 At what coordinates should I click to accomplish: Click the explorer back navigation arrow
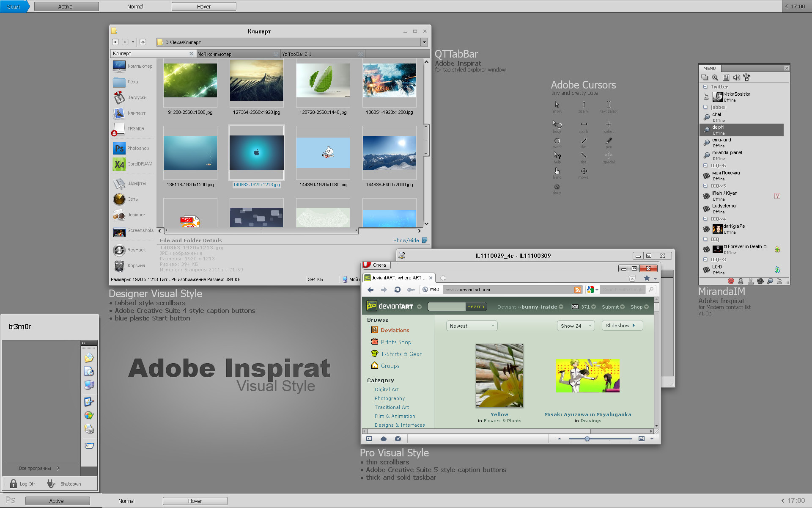[115, 42]
